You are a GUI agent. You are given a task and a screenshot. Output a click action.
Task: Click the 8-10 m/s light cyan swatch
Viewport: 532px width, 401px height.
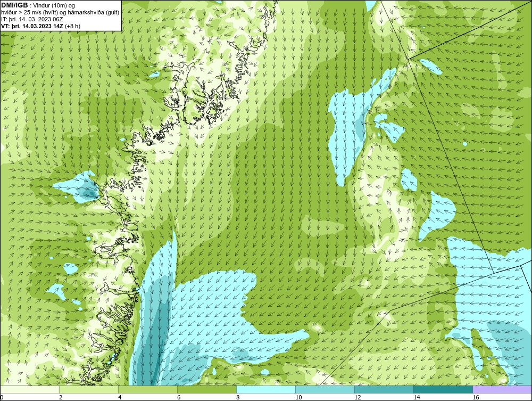tap(266, 389)
